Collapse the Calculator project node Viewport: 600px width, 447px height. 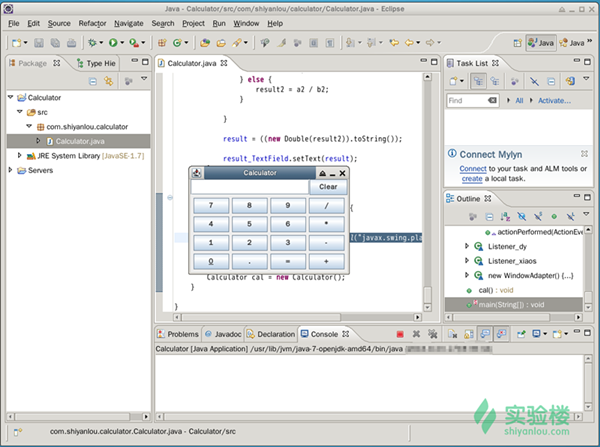pyautogui.click(x=10, y=97)
